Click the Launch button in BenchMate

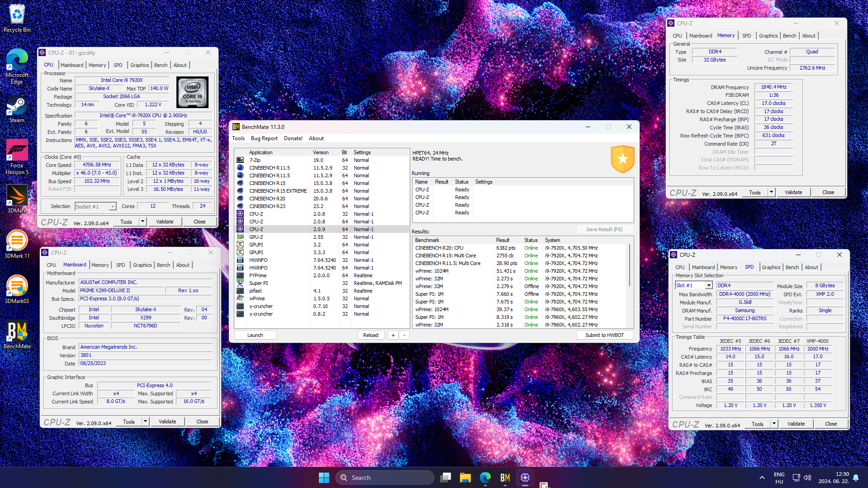coord(255,335)
